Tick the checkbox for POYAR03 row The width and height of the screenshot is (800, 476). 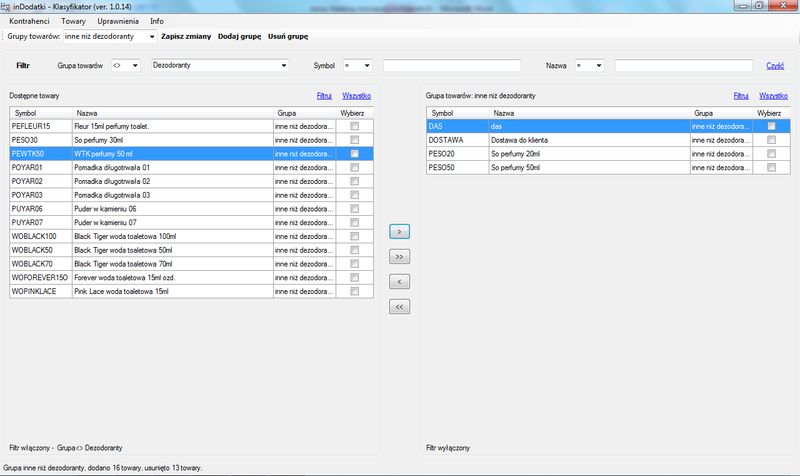(x=355, y=195)
